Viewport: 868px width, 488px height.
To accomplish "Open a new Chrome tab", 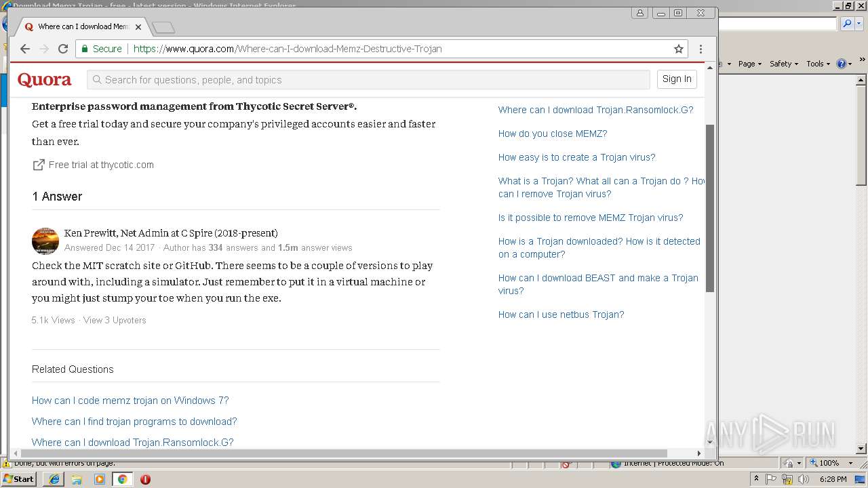I will (163, 27).
